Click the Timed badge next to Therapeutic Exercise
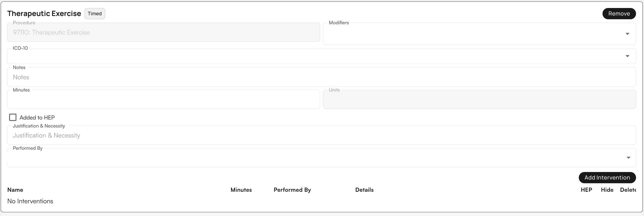Image resolution: width=644 pixels, height=216 pixels. pos(94,13)
